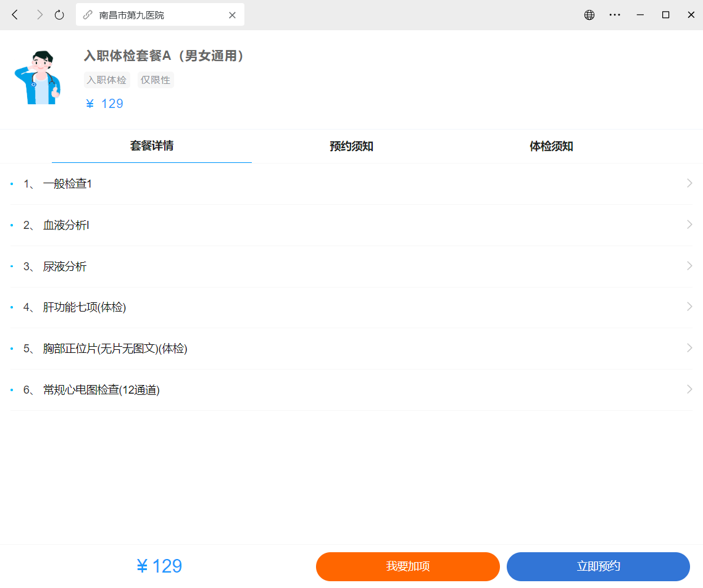Go back using the browser back arrow
Viewport: 703px width, 588px height.
[x=15, y=15]
